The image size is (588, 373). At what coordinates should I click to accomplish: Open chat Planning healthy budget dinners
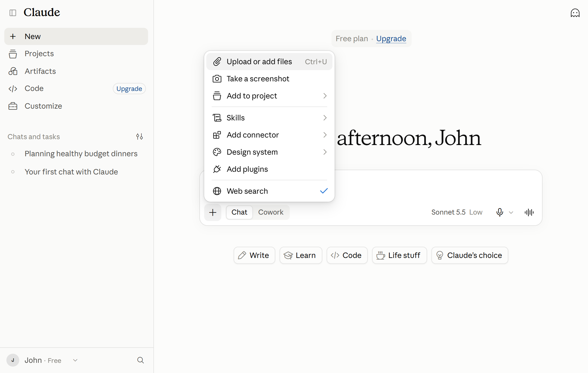tap(76, 154)
